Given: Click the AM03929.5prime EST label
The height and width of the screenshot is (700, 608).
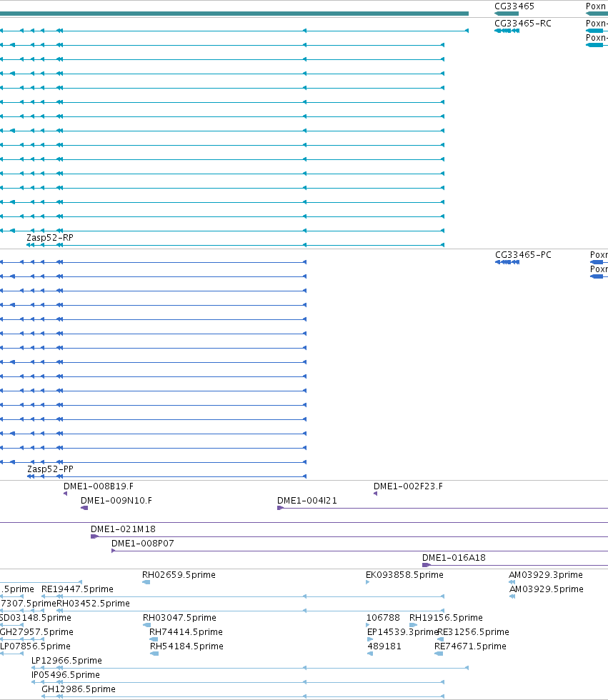Looking at the screenshot, I should [x=547, y=589].
